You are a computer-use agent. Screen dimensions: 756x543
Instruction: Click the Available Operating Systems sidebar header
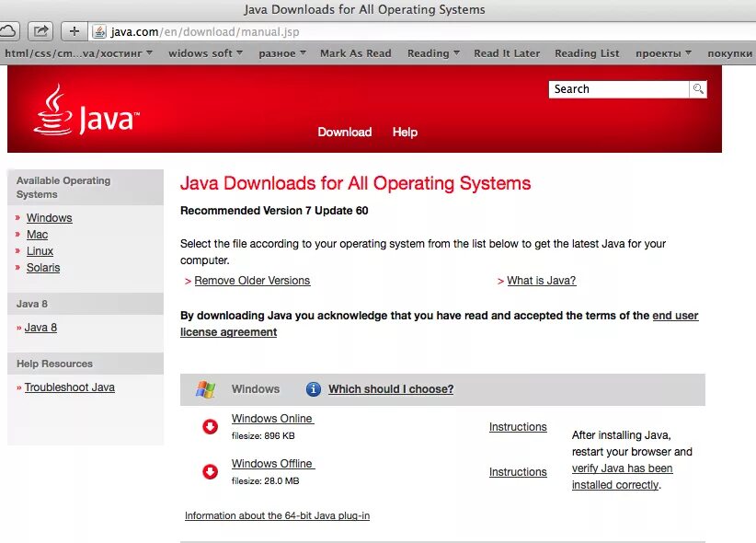86,187
